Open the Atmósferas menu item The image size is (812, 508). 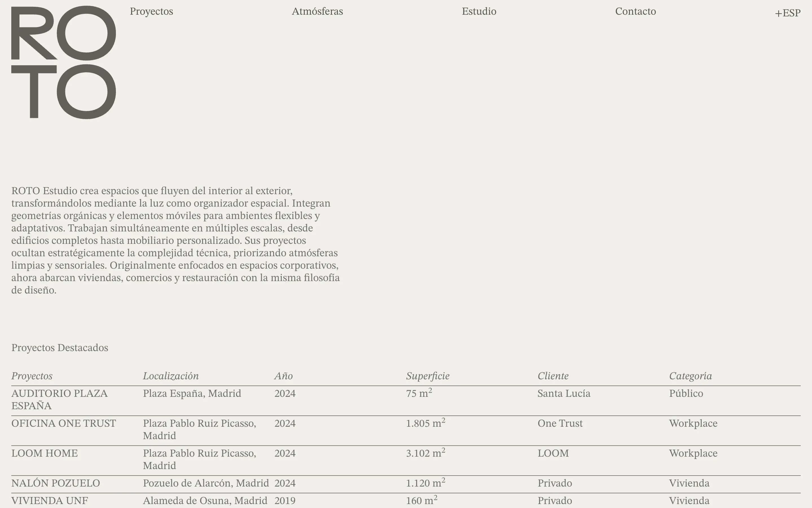coord(317,11)
